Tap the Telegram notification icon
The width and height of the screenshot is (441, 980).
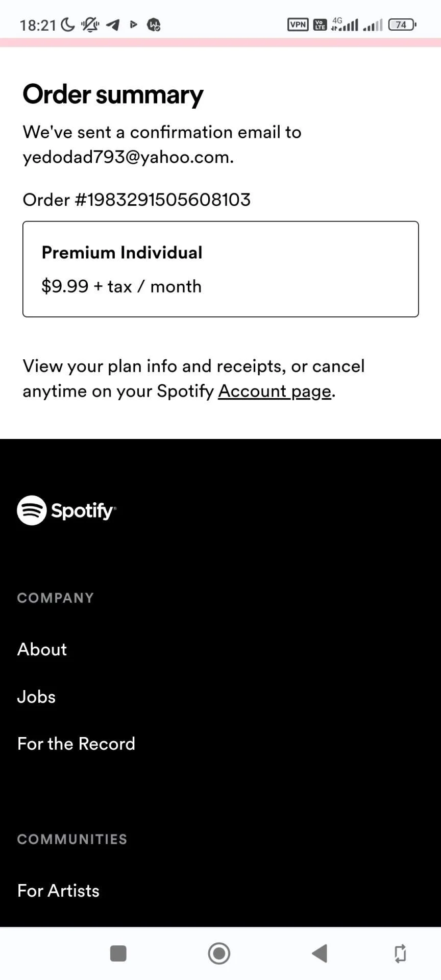(113, 24)
